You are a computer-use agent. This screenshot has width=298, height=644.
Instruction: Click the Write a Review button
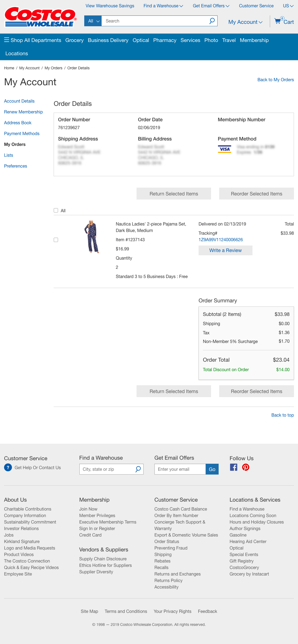tap(225, 250)
